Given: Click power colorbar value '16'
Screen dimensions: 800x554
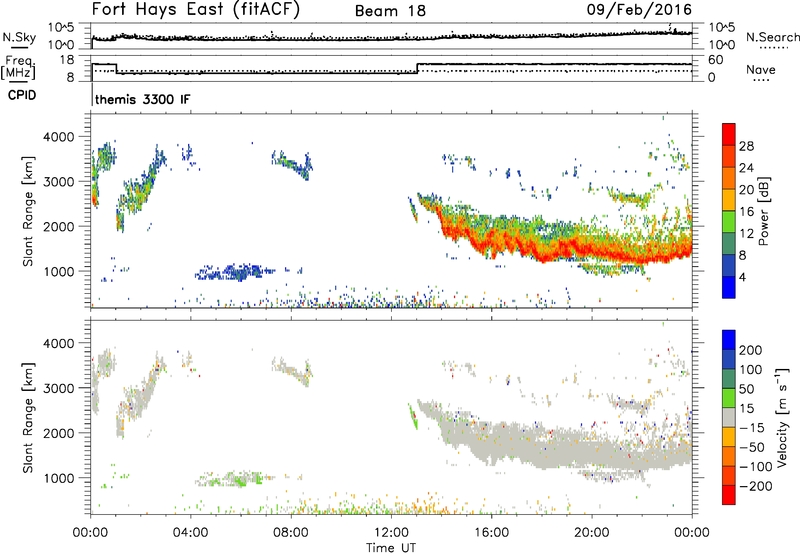Looking at the screenshot, I should click(746, 212).
